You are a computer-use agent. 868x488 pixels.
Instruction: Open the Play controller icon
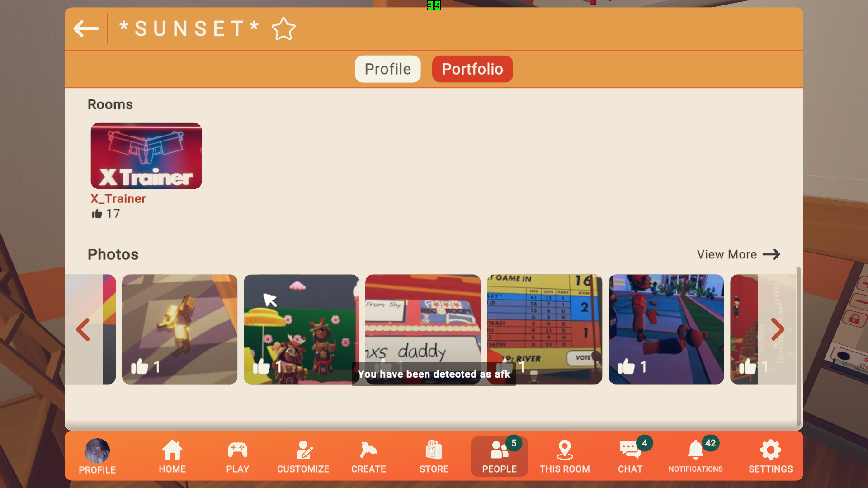pos(238,456)
